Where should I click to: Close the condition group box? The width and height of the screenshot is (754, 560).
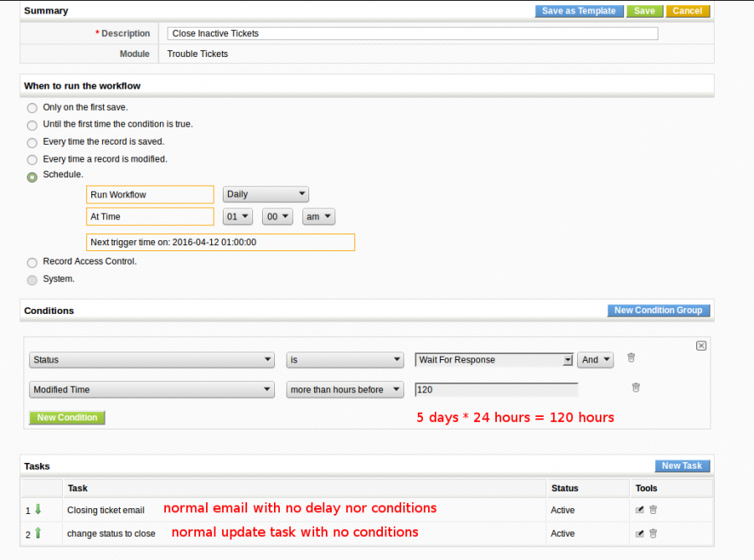[x=701, y=346]
